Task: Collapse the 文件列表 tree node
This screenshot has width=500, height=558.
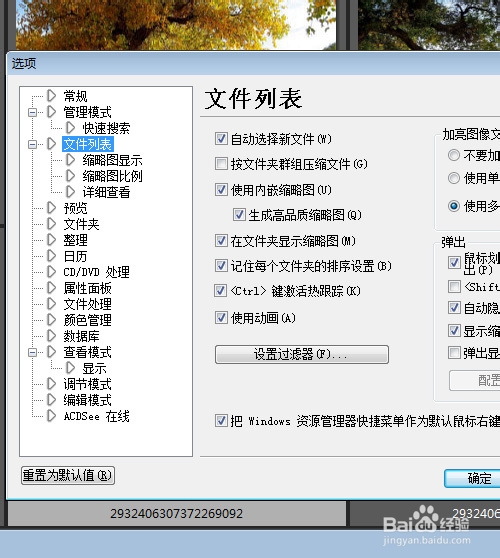Action: point(32,144)
